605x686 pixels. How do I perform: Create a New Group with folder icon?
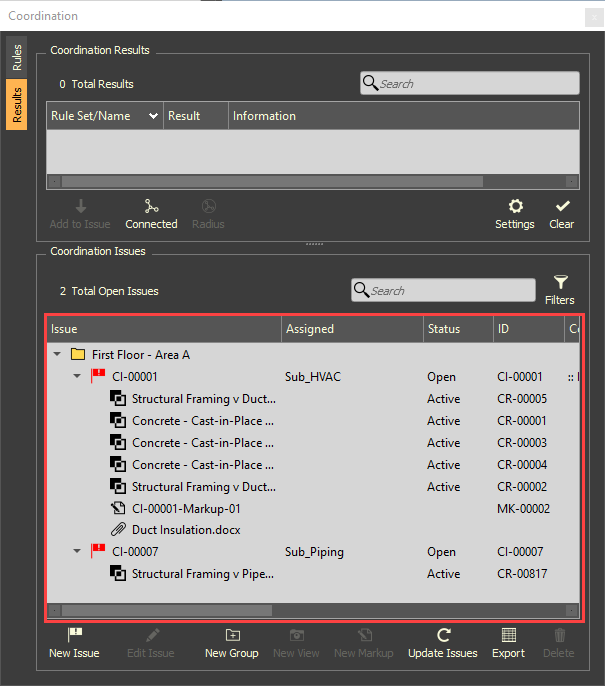231,636
